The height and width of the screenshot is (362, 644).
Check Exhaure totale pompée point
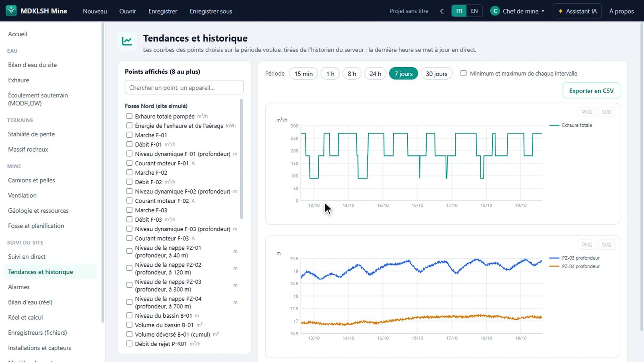[x=129, y=116]
